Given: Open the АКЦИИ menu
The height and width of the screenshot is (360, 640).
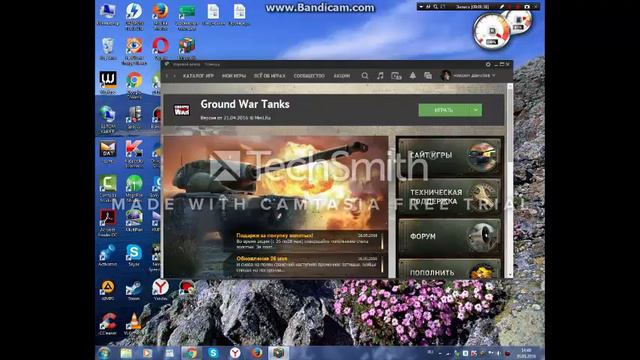Looking at the screenshot, I should pos(342,76).
